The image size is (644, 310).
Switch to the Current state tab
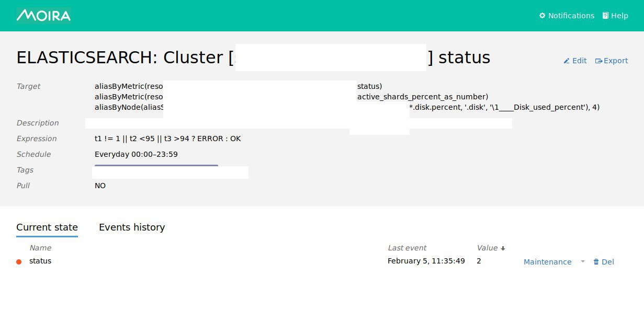tap(47, 227)
